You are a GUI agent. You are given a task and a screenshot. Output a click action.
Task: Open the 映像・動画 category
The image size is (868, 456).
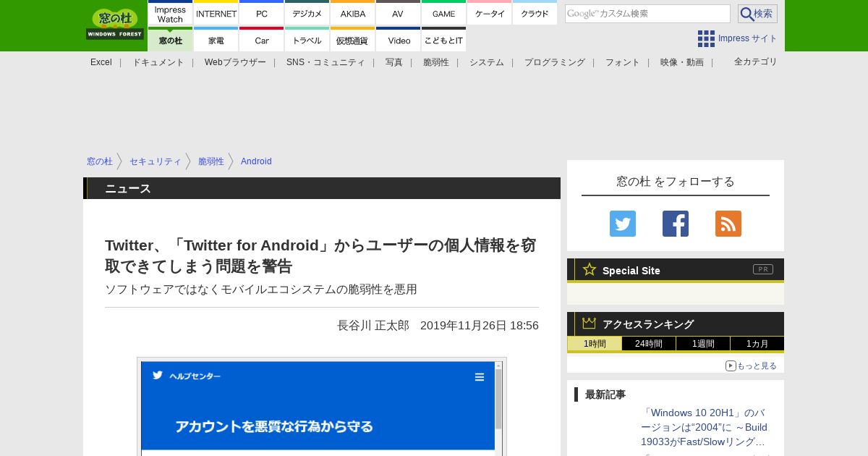(x=682, y=62)
